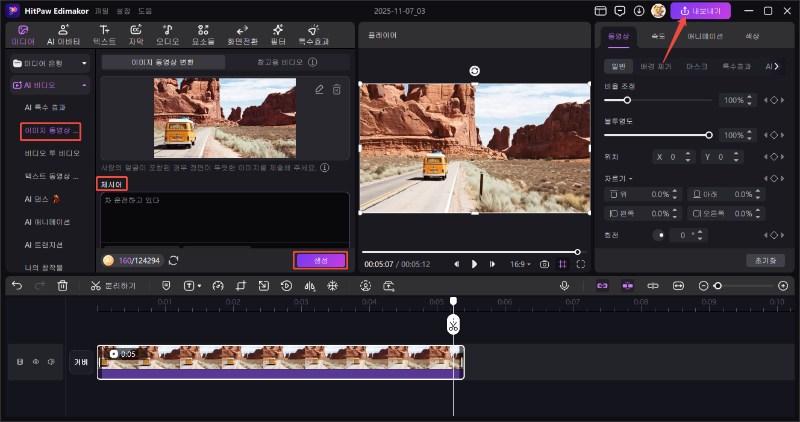This screenshot has width=800, height=422.
Task: Click the reverse playback clock icon
Action: 286,286
